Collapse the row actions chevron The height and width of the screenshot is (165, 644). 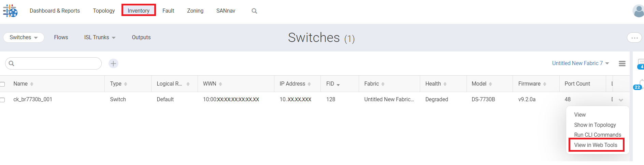coord(621,100)
